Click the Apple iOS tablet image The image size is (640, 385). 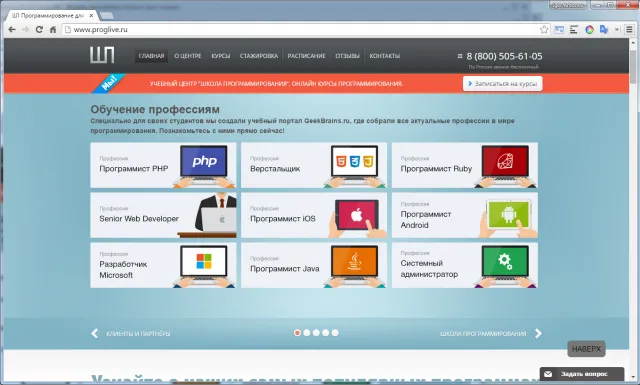coord(357,218)
